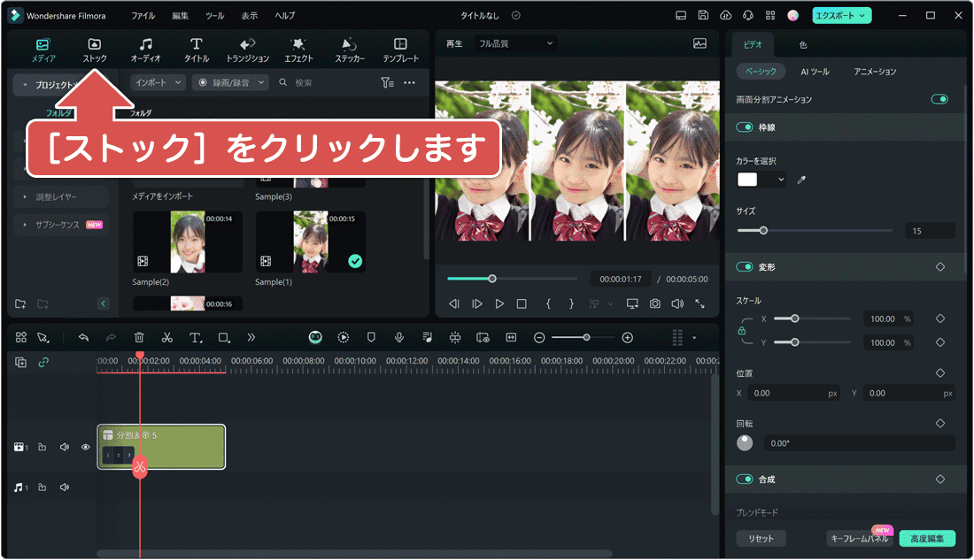Click the 高度編集 (Advanced Edit) button
Viewport: 974px width, 560px height.
(x=926, y=538)
